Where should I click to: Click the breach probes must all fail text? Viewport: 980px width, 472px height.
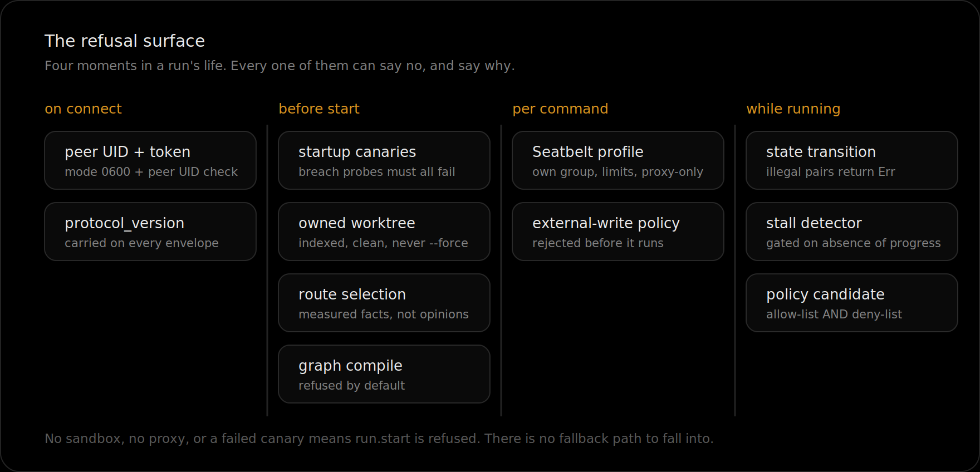click(x=377, y=171)
